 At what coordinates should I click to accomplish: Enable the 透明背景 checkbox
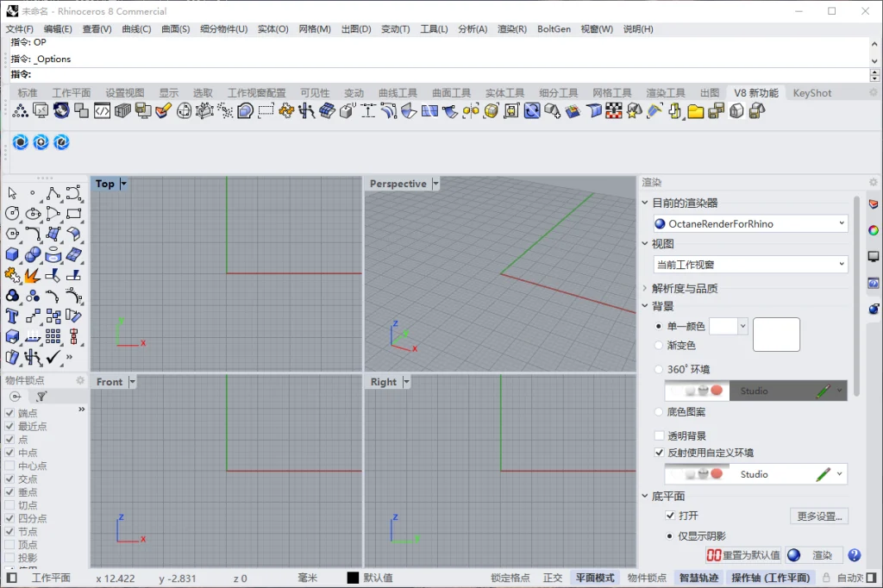[659, 435]
